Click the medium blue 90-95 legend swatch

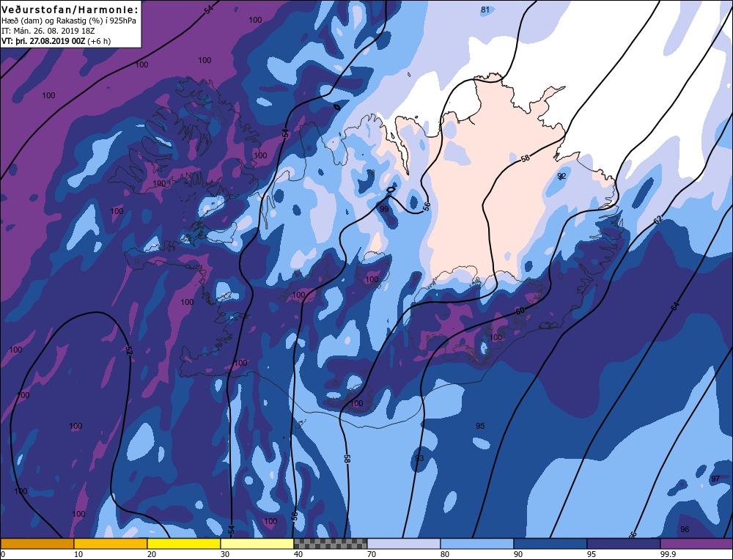(550, 544)
